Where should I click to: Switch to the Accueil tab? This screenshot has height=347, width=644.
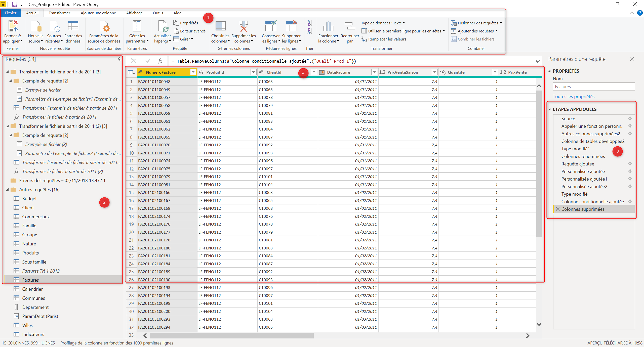coord(32,13)
